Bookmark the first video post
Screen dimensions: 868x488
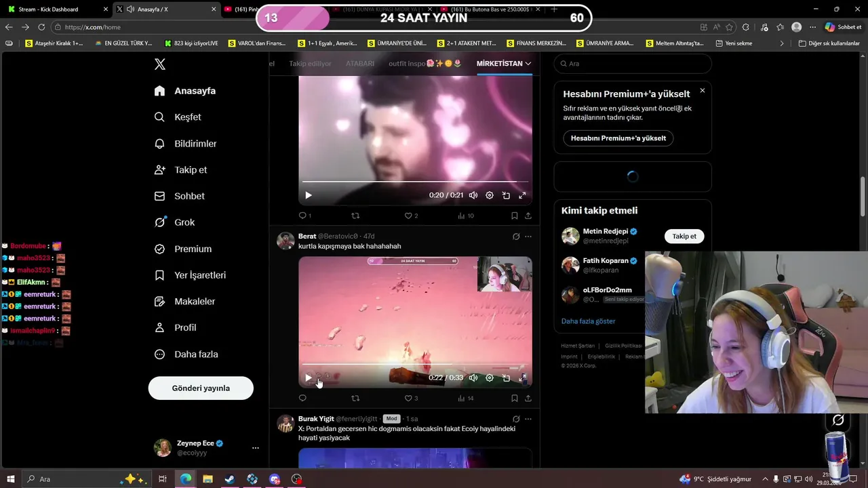(x=514, y=216)
